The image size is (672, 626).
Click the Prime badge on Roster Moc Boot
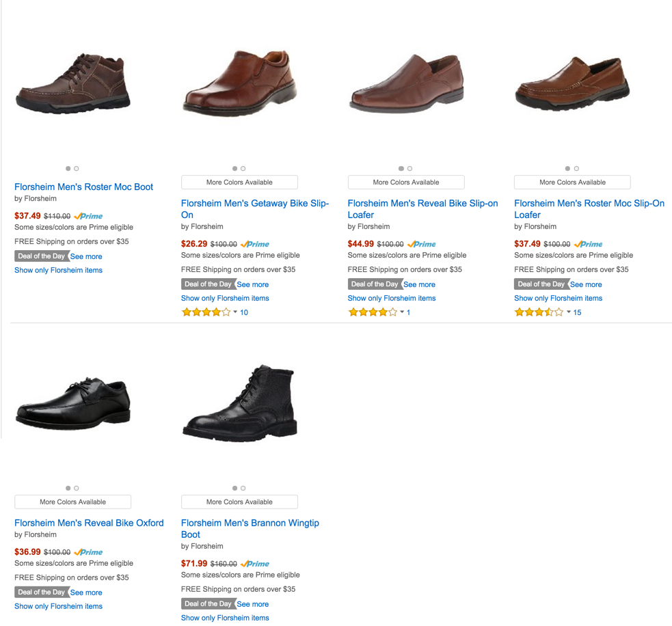point(88,216)
